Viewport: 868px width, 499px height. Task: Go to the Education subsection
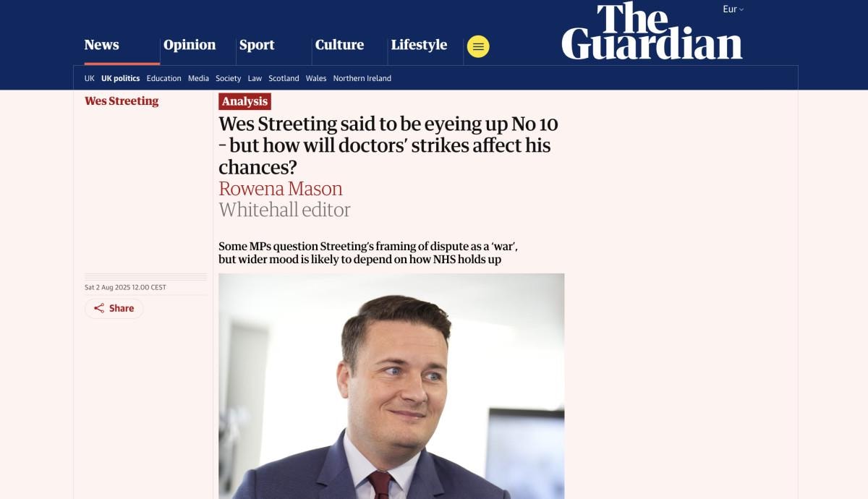(164, 78)
